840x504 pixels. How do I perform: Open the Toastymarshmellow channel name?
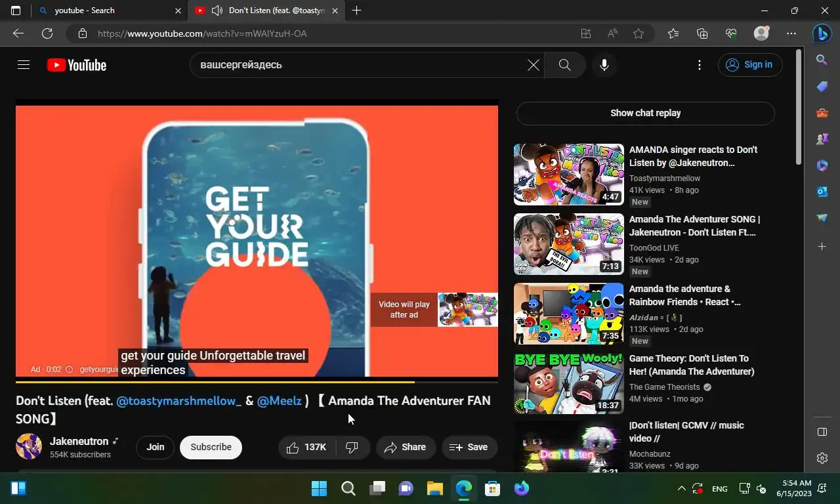click(665, 178)
